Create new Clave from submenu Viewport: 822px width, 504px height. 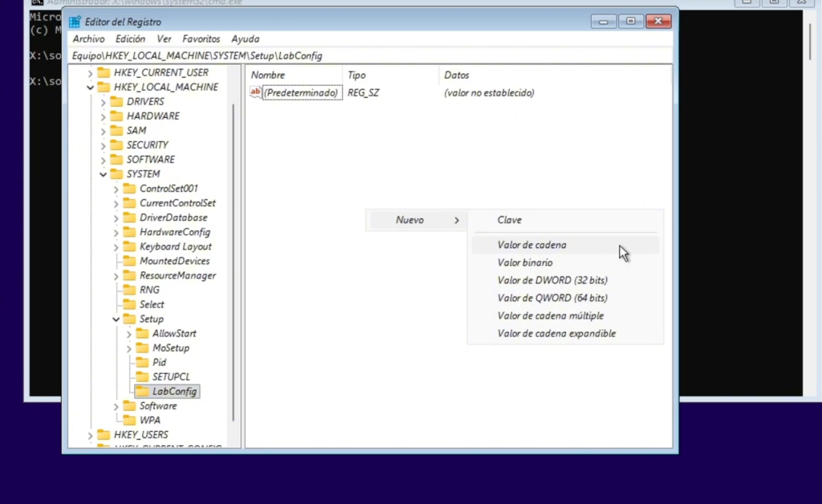(509, 220)
